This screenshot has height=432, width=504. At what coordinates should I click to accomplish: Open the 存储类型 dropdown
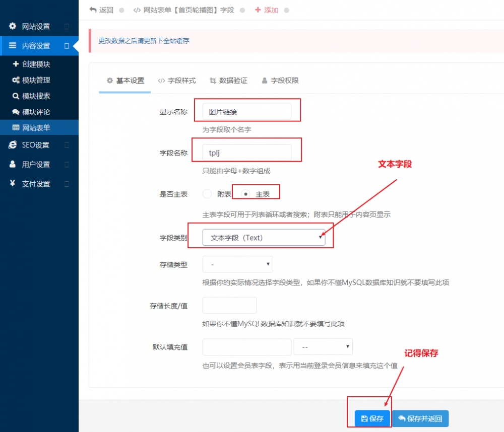[x=238, y=264]
